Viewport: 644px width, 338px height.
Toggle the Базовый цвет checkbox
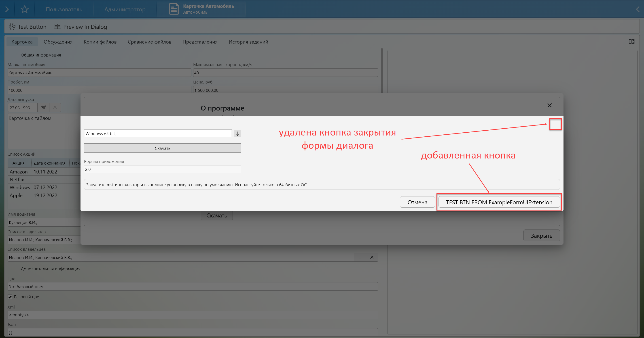pos(10,297)
